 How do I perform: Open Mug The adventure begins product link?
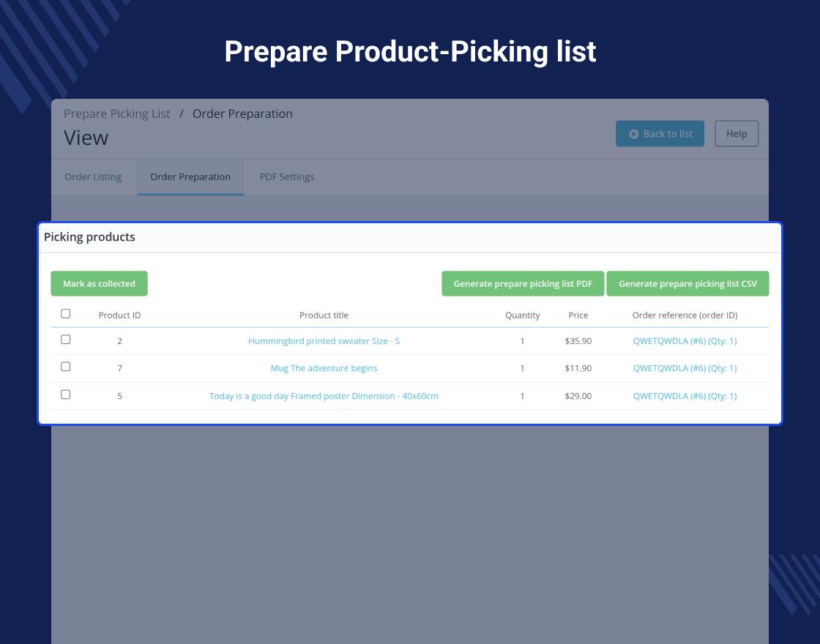(324, 368)
